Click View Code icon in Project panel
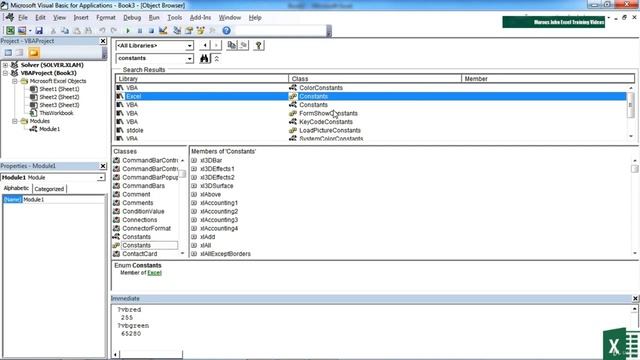The image size is (640, 360). (x=8, y=53)
